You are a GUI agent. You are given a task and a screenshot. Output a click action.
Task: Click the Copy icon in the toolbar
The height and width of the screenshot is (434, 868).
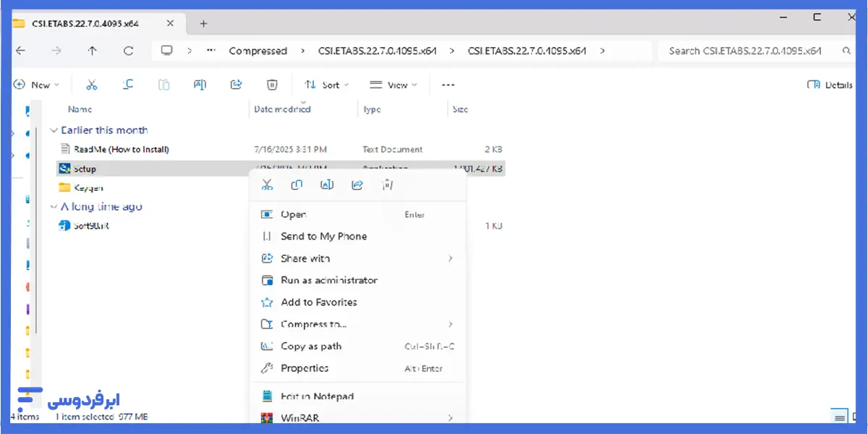tap(128, 85)
